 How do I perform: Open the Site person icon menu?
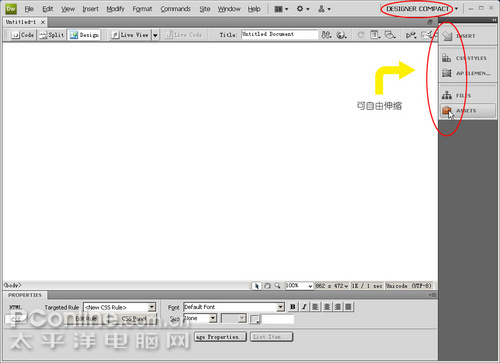(324, 9)
